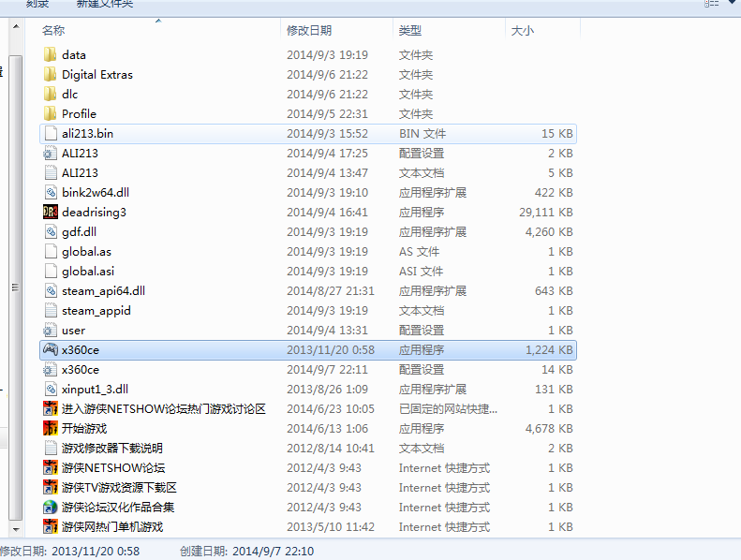
Task: Click the scrollbar up arrow
Action: (16, 26)
